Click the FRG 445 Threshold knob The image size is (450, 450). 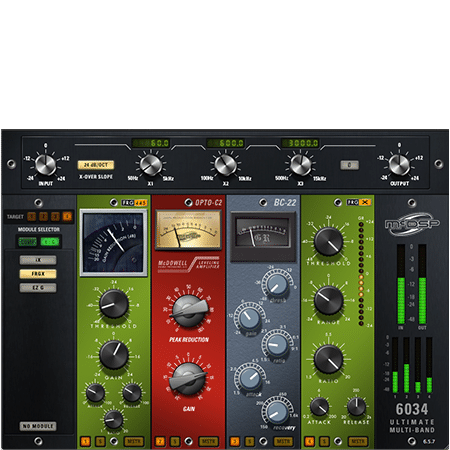click(114, 304)
